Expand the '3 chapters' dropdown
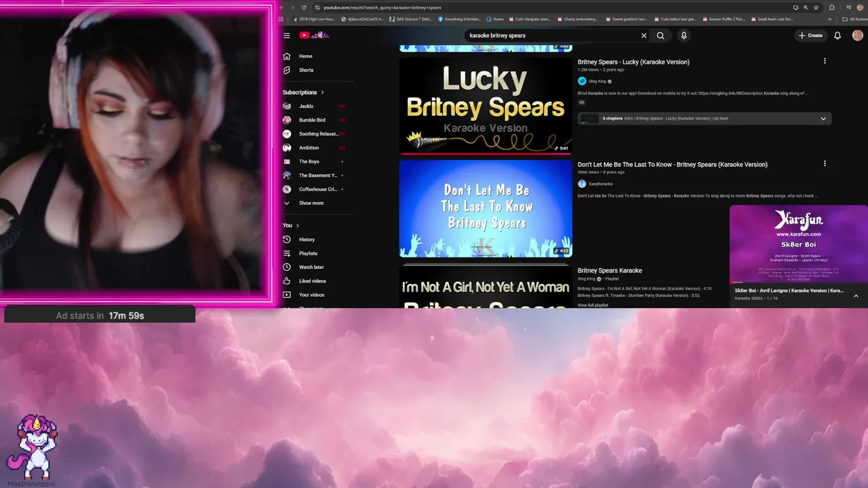 pyautogui.click(x=705, y=119)
